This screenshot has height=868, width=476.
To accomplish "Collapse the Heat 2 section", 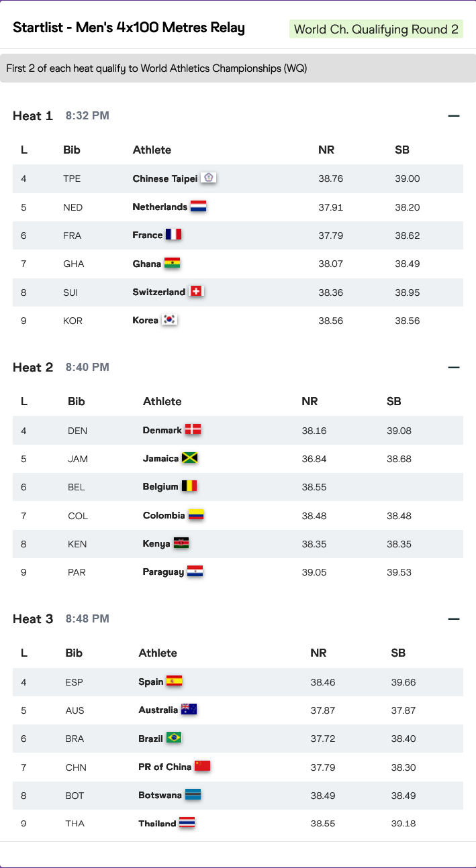I will click(454, 368).
